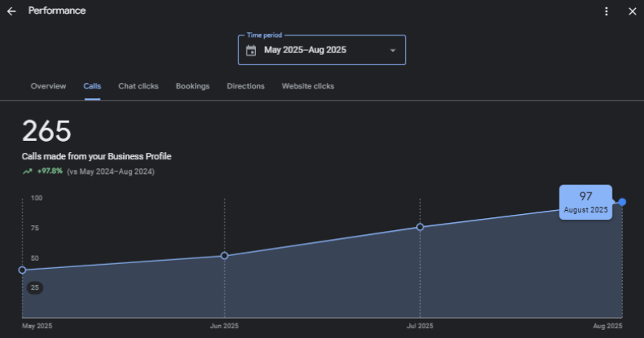Close the Performance panel with X
The image size is (644, 338).
(x=632, y=11)
